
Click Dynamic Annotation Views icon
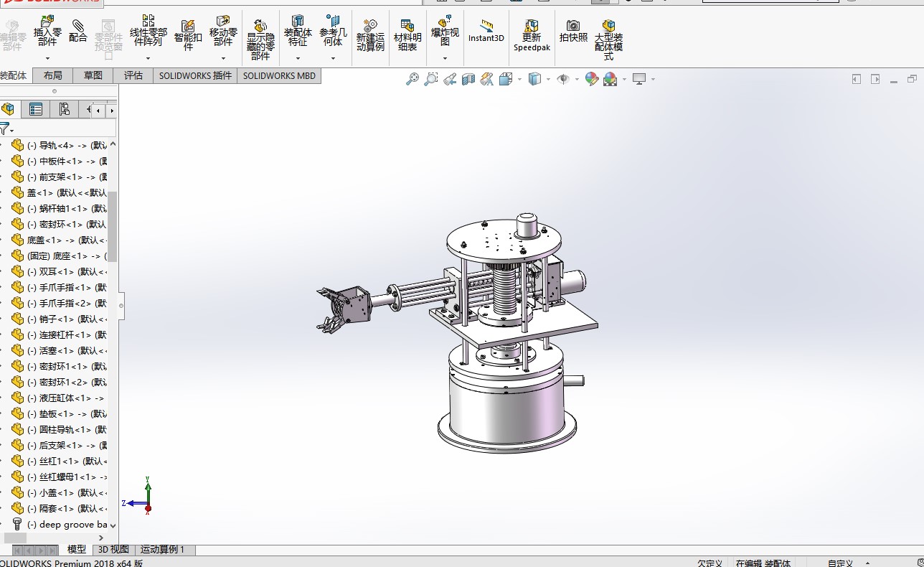pos(487,79)
